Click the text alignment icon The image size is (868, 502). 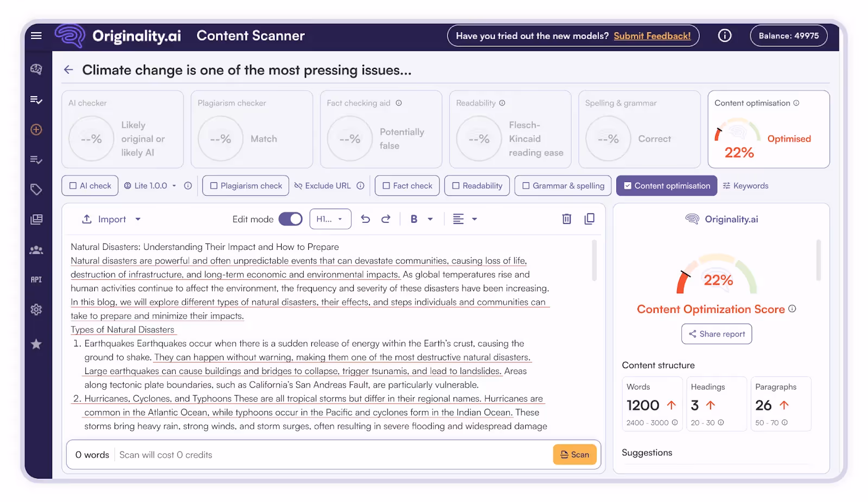(458, 219)
